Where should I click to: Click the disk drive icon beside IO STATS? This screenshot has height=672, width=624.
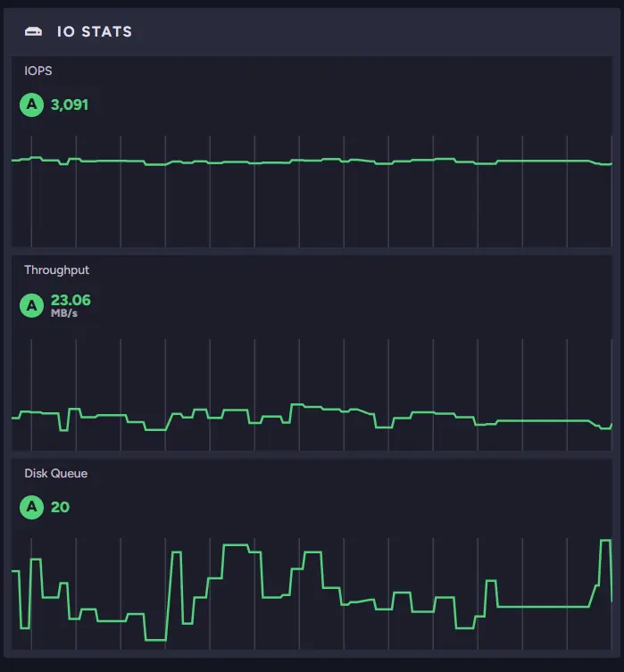pyautogui.click(x=34, y=32)
